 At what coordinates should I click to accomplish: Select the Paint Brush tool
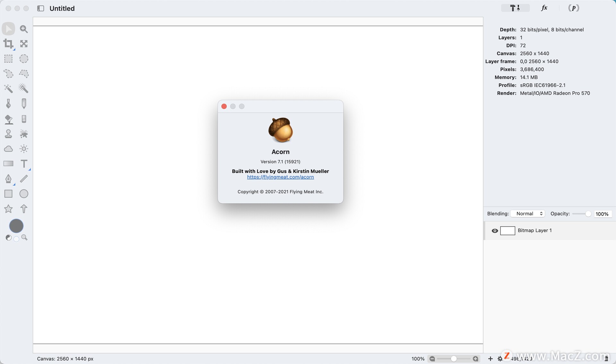(9, 103)
